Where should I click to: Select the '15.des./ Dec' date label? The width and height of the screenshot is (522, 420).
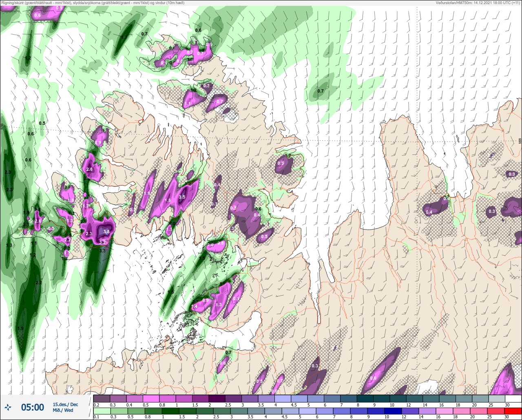coord(65,405)
